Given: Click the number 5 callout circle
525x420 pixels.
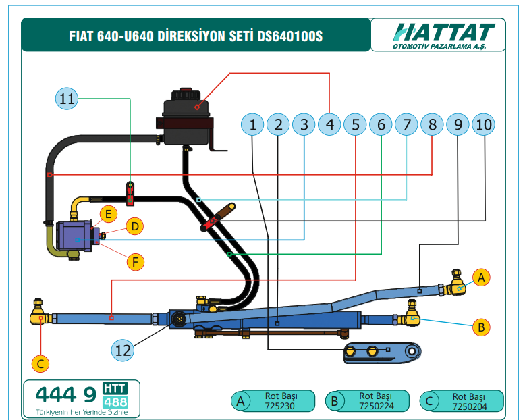Looking at the screenshot, I should tap(355, 125).
